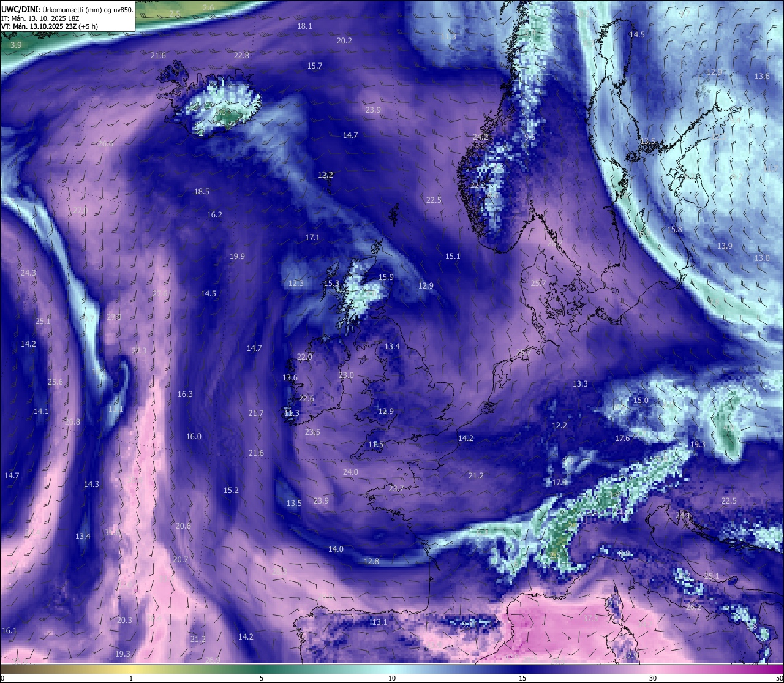
Task: Click the 10 label on the color scale
Action: 392,678
